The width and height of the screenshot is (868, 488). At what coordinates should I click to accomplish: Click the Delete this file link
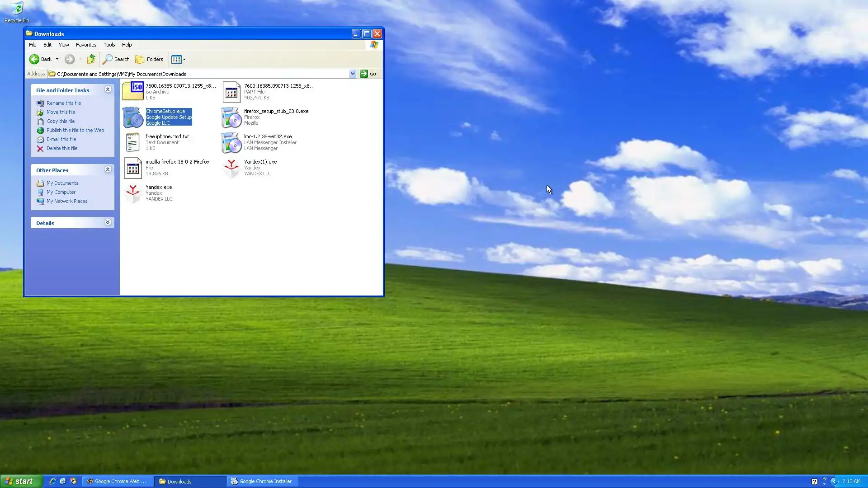(x=62, y=148)
